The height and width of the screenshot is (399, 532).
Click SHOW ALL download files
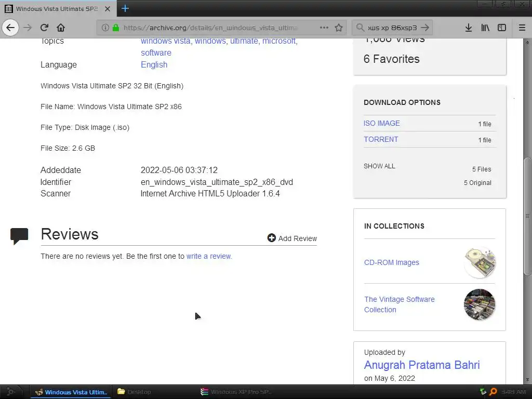pos(379,166)
